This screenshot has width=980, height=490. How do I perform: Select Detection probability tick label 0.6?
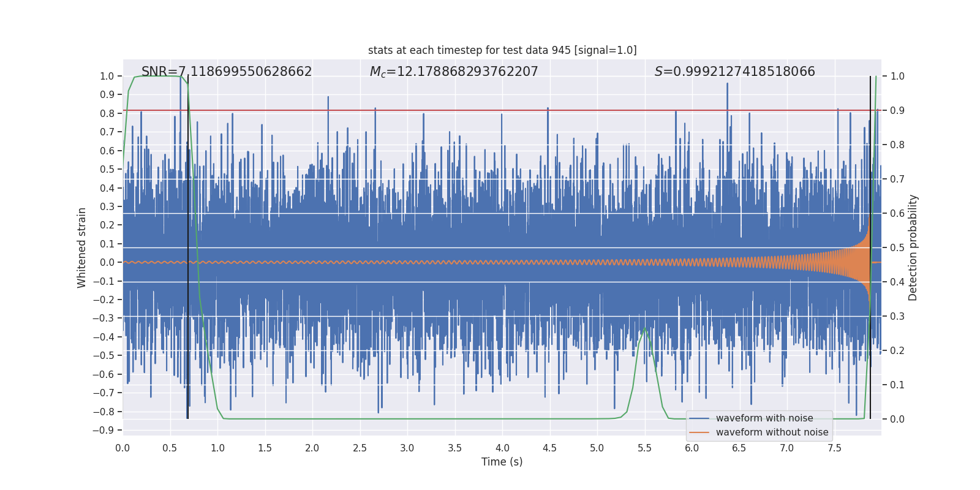(x=897, y=213)
